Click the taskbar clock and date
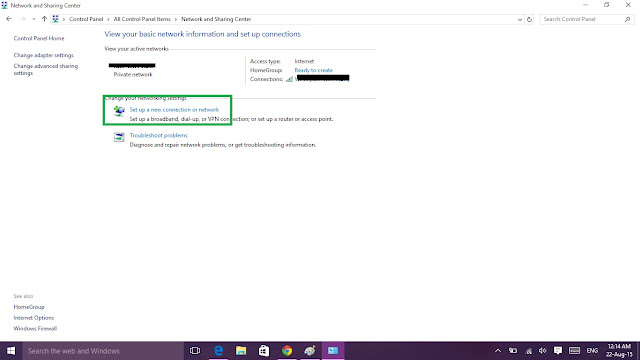This screenshot has height=360, width=640. [x=619, y=351]
